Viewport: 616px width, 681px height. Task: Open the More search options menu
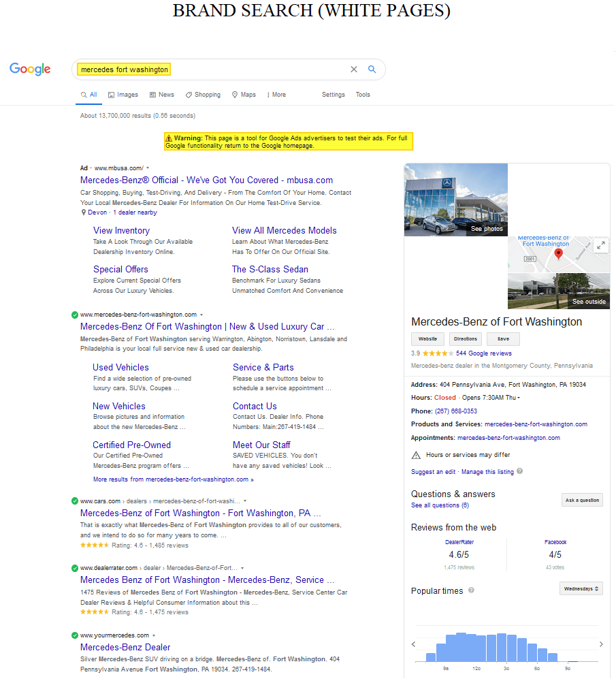276,95
